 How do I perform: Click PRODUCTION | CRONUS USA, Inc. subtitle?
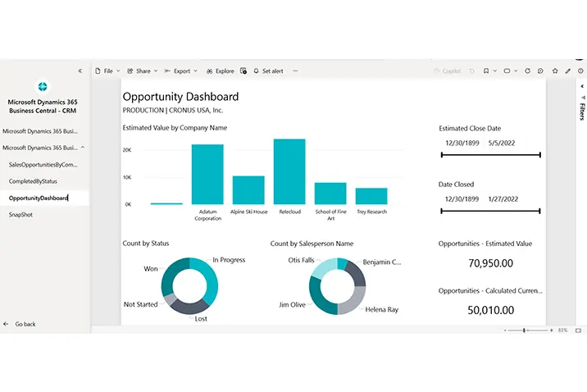pos(173,111)
